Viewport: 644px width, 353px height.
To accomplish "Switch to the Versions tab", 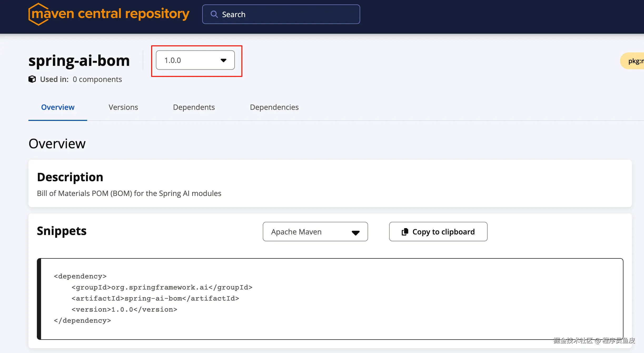I will [x=123, y=107].
